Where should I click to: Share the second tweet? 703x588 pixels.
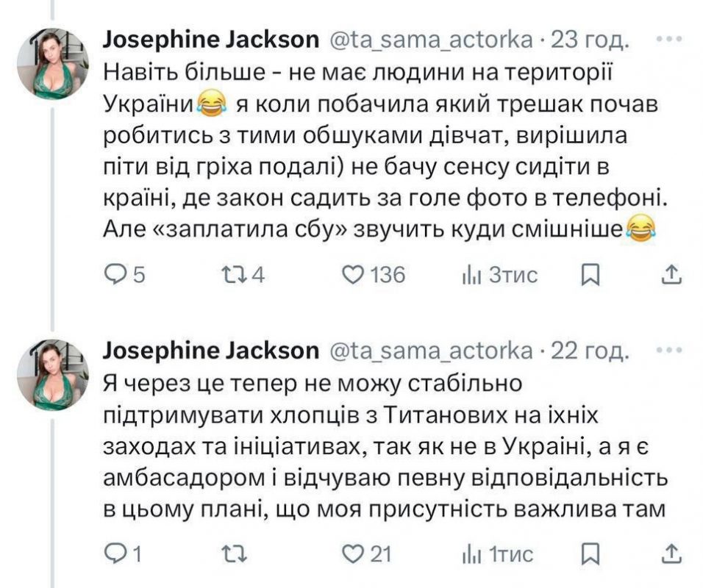tap(671, 553)
